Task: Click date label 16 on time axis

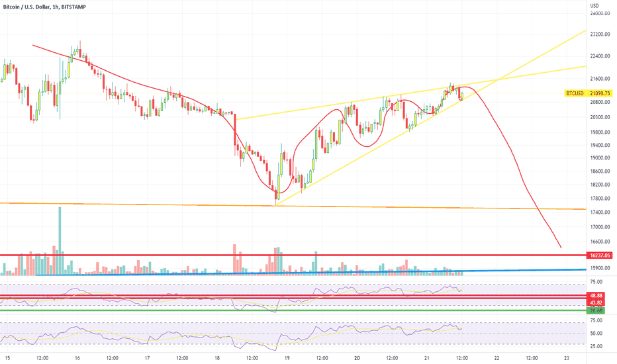Action: point(77,358)
